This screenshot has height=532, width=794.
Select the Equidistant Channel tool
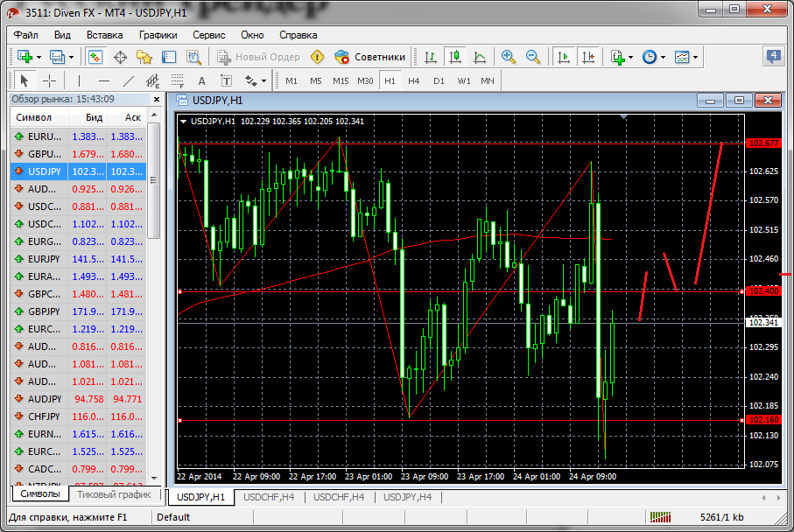tap(152, 80)
